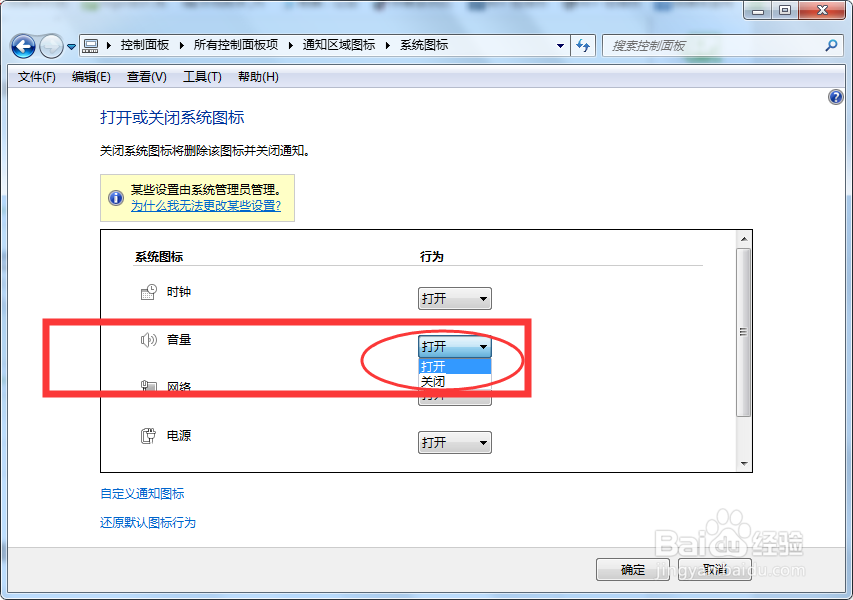Screen dimensions: 853x600
Task: Click 控制面板 in the breadcrumb bar
Action: [x=146, y=45]
